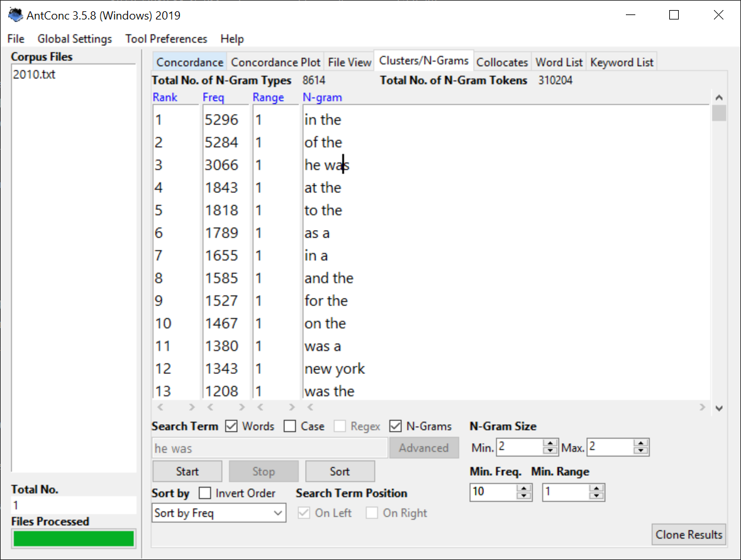Open the Global Settings menu
Image resolution: width=741 pixels, height=560 pixels.
(75, 39)
